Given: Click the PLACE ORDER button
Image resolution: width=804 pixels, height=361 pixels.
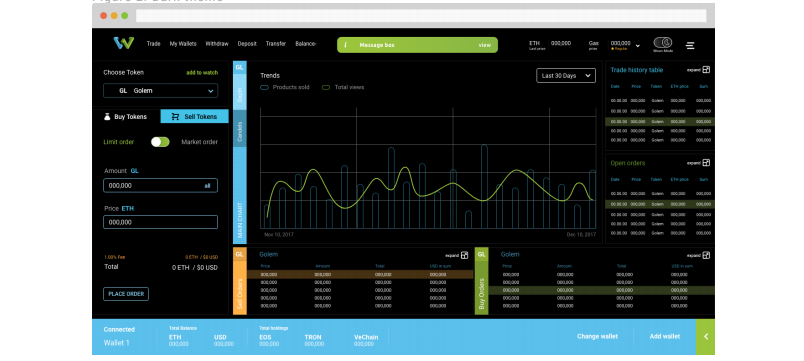Looking at the screenshot, I should 126,294.
